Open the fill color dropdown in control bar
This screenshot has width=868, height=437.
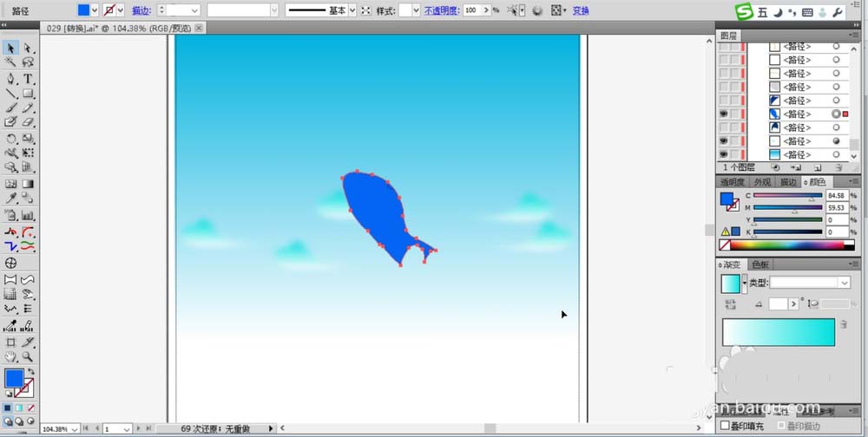[94, 10]
